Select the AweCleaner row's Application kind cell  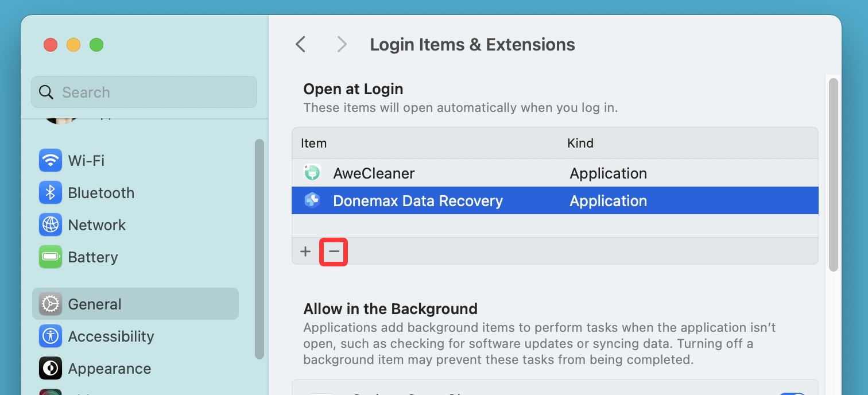pos(608,173)
